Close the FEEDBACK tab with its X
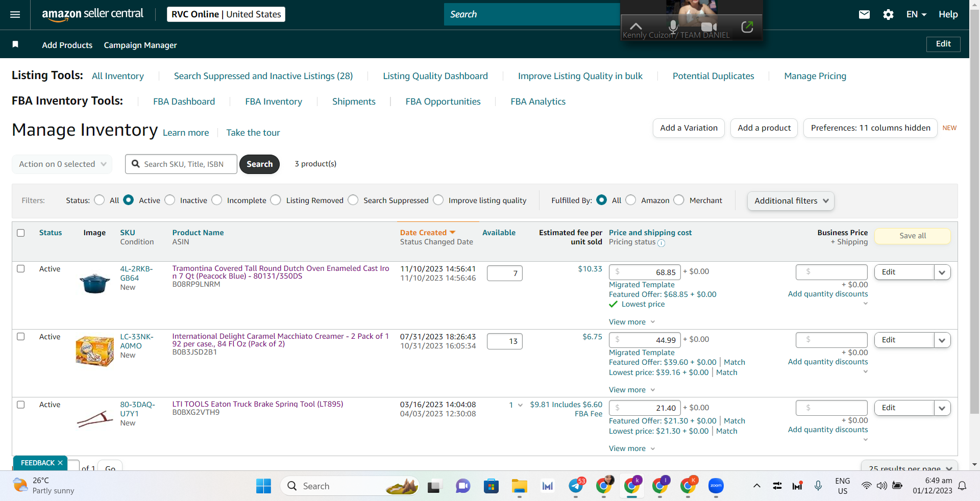The height and width of the screenshot is (501, 980). coord(60,463)
